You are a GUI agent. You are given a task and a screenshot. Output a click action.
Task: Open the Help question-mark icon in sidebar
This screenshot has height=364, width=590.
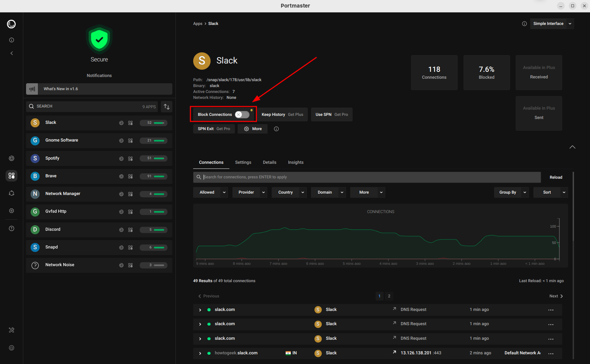coord(11,228)
